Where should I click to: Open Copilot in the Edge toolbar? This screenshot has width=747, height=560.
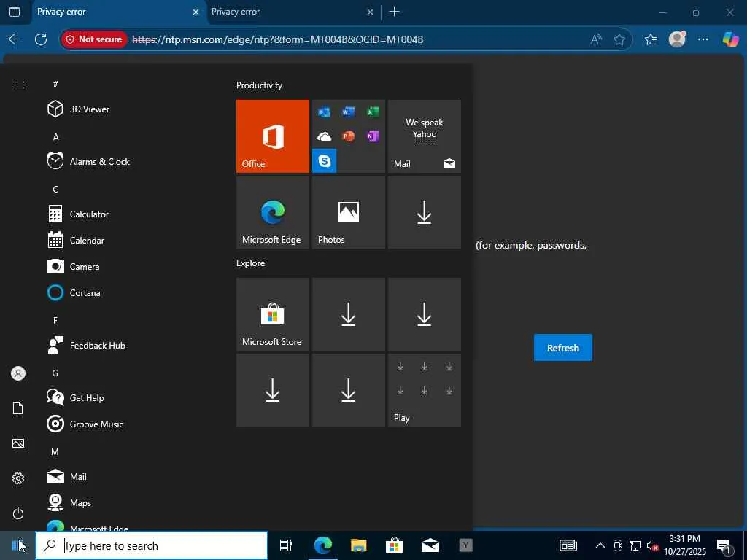730,39
